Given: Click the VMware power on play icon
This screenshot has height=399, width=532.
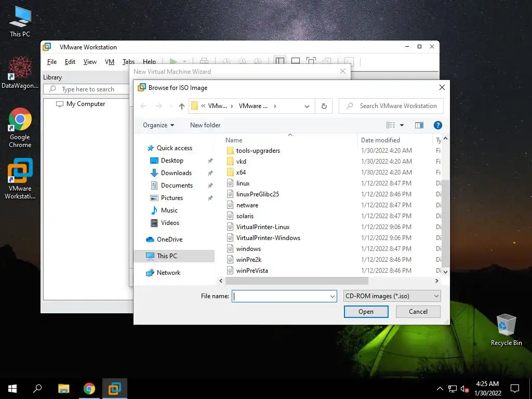Looking at the screenshot, I should point(174,61).
